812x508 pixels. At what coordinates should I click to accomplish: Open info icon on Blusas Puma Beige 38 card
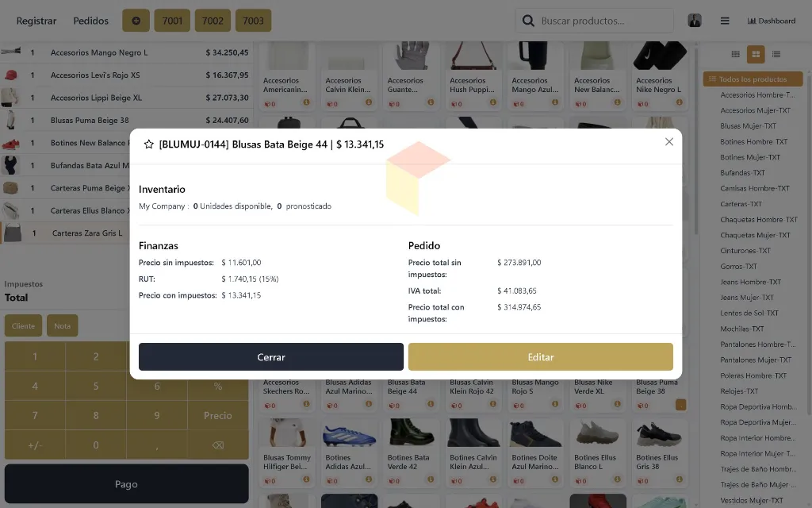point(680,404)
